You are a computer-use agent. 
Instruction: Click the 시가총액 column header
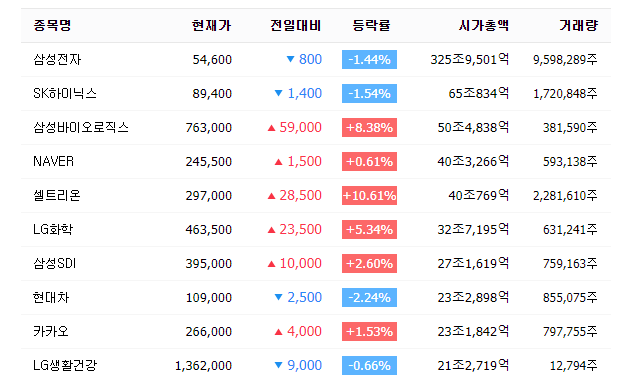click(x=484, y=25)
